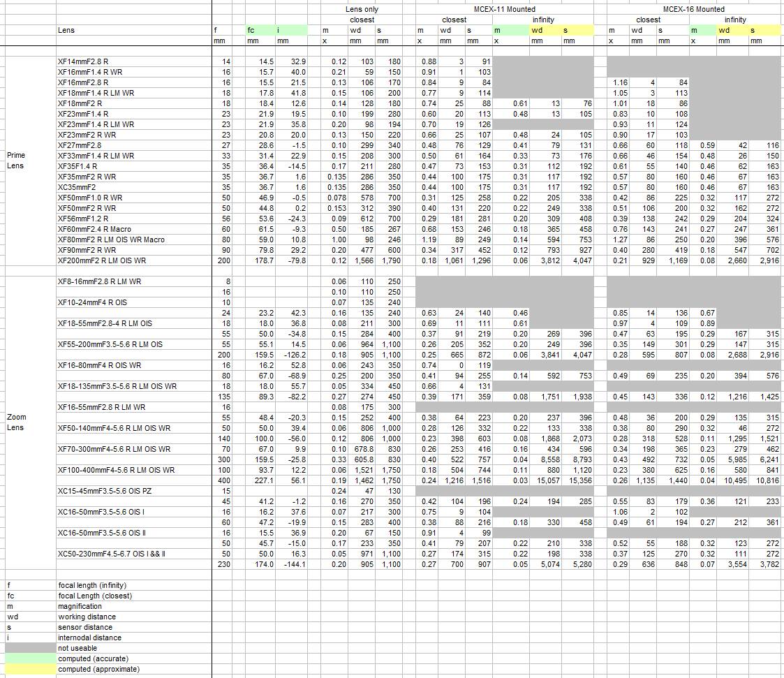Select the XF8-16mmF2.8 R LM WR cell

[x=133, y=282]
